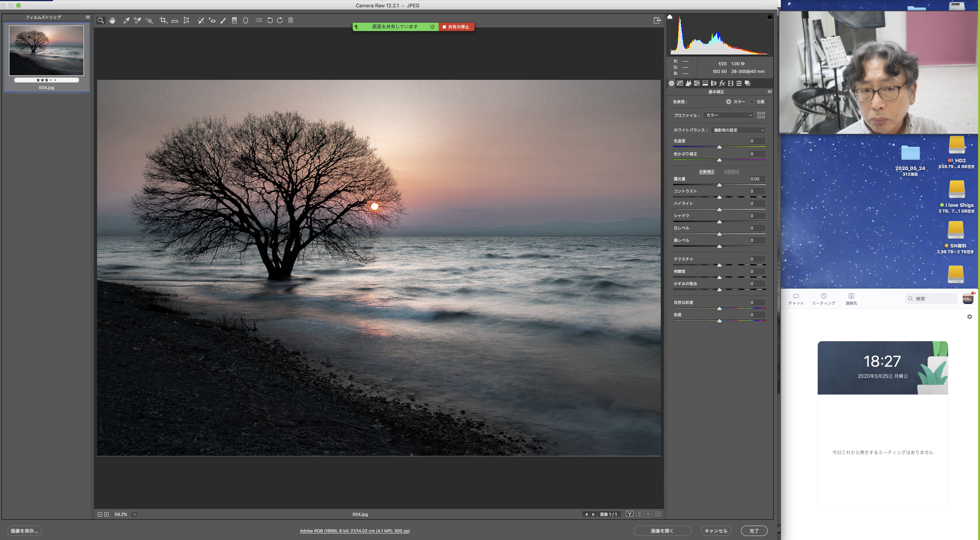Select the 白黒 radio button
This screenshot has width=980, height=540.
(x=752, y=102)
